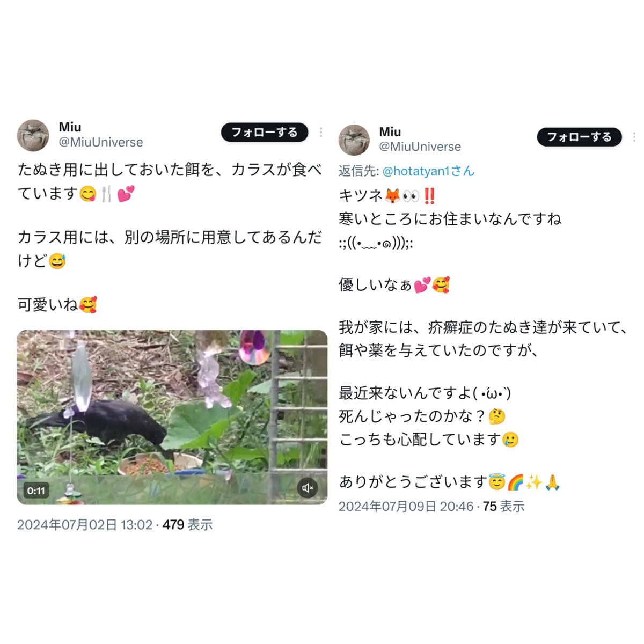Click @MiuUniverse handle on the left tweet
Image resolution: width=644 pixels, height=644 pixels.
[101, 142]
